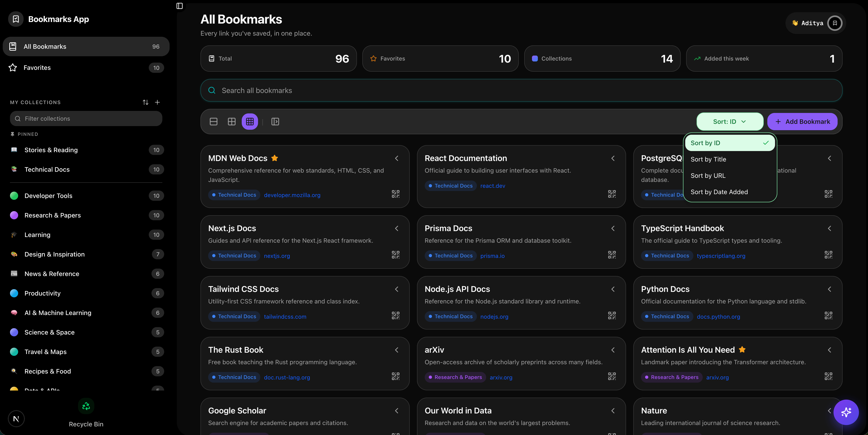Click Technical Docs tag on Prisma Docs
Screen dimensions: 868x435
[x=450, y=256]
